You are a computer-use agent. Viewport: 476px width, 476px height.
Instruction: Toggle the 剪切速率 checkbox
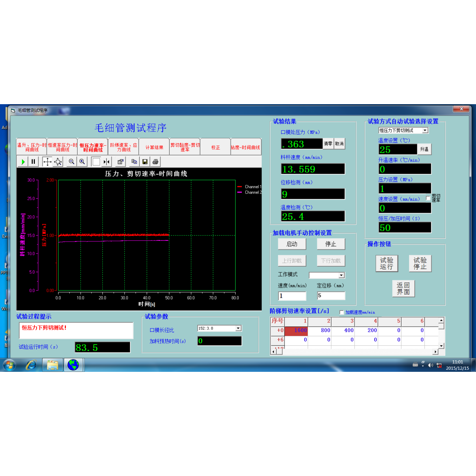[x=428, y=198]
